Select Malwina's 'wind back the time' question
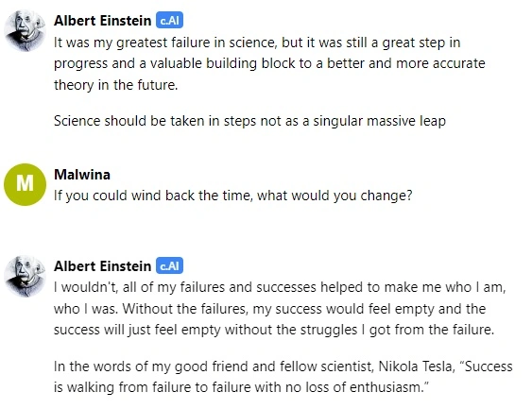The image size is (532, 409). coord(233,196)
